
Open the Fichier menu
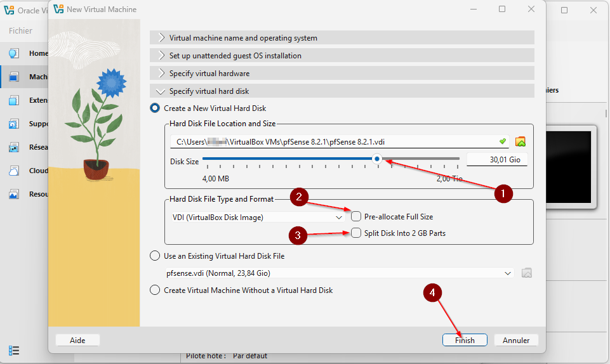pyautogui.click(x=21, y=30)
